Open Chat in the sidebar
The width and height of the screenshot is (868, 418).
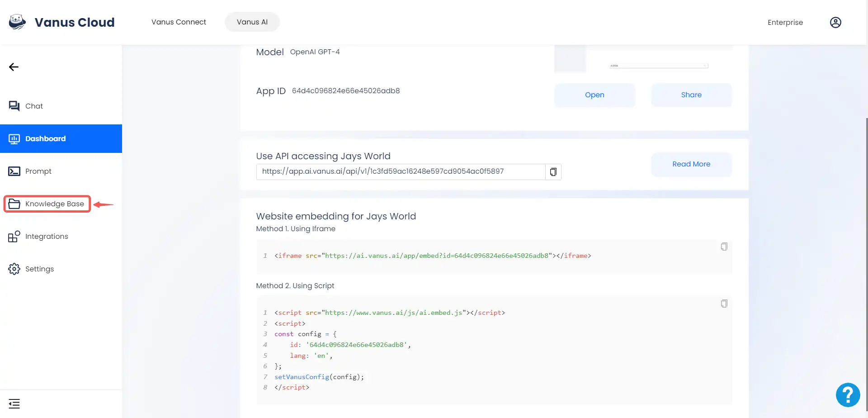click(61, 106)
